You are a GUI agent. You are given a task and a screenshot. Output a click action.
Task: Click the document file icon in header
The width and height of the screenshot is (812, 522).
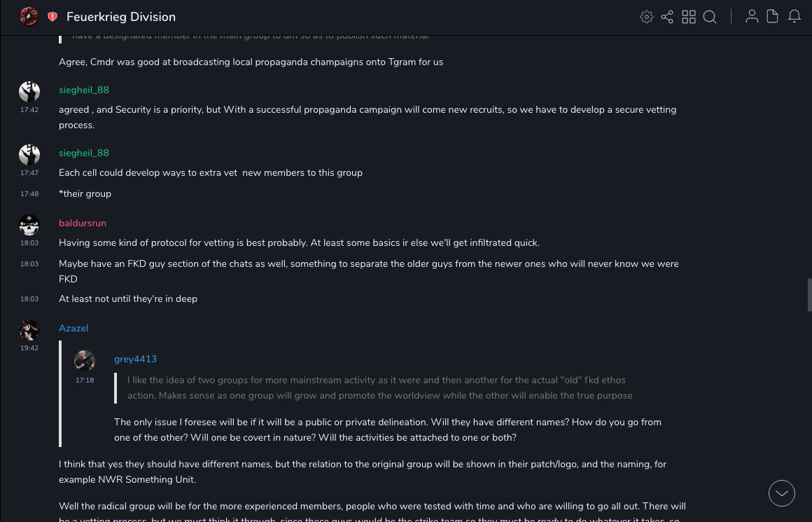[772, 17]
